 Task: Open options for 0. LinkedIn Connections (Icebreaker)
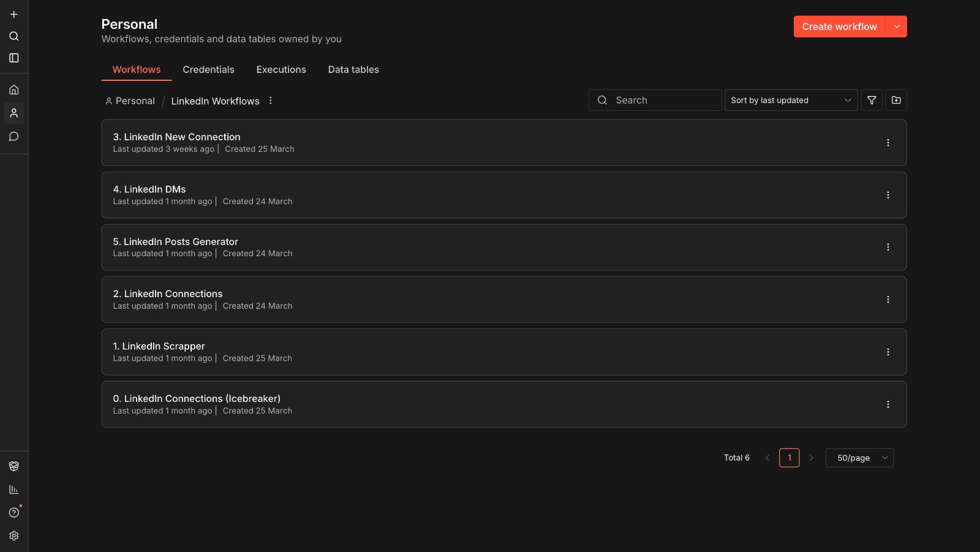point(888,405)
